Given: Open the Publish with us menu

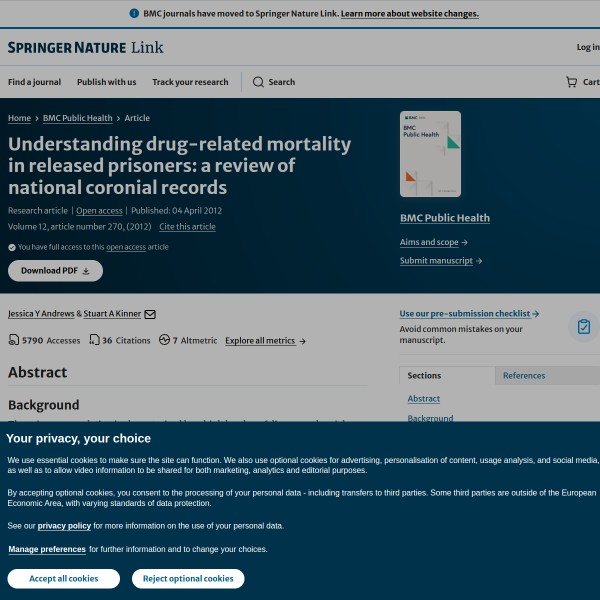Looking at the screenshot, I should (x=106, y=82).
